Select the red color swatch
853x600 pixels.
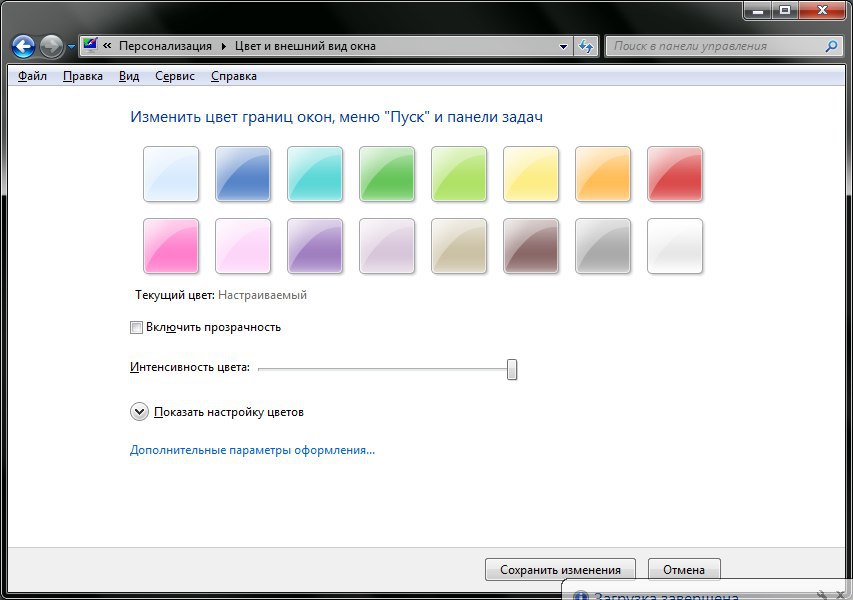tap(675, 174)
